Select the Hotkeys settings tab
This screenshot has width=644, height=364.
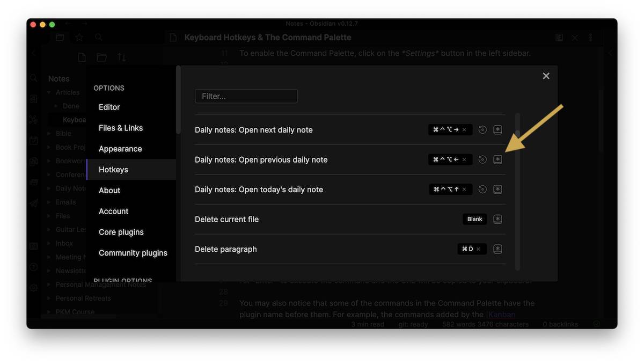tap(131, 170)
